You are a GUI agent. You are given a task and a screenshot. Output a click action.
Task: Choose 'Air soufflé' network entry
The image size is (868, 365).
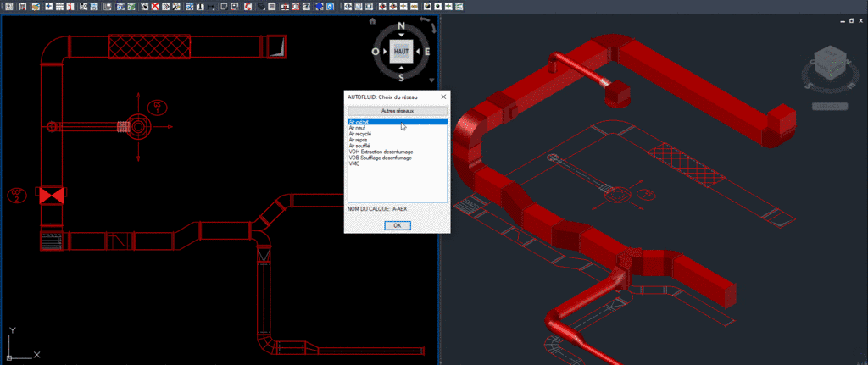(359, 146)
